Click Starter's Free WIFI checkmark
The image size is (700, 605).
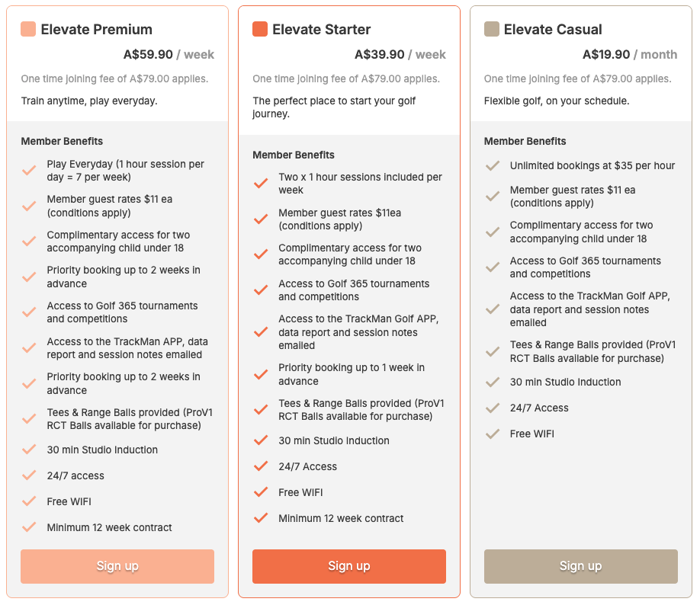pyautogui.click(x=261, y=492)
